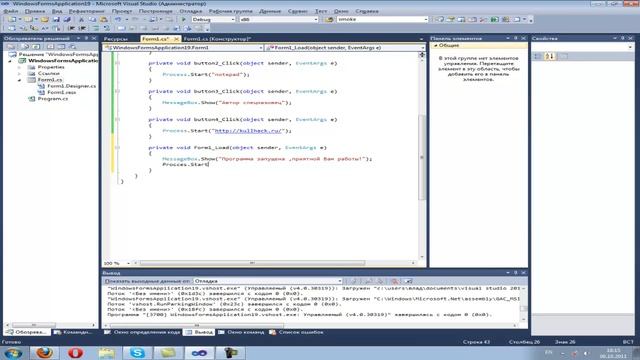The width and height of the screenshot is (640, 360).
Task: Switch to the Code Definition Window tab
Action: tap(142, 332)
